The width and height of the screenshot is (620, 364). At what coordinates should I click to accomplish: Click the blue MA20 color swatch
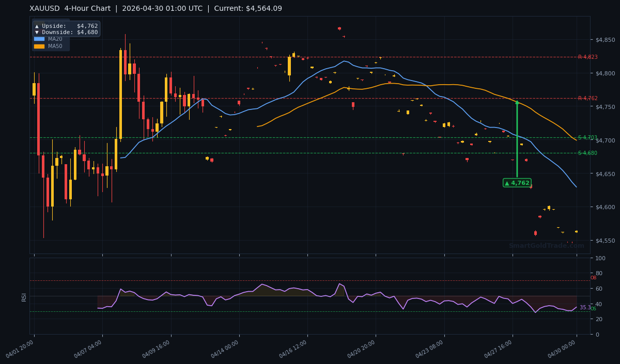pos(39,38)
